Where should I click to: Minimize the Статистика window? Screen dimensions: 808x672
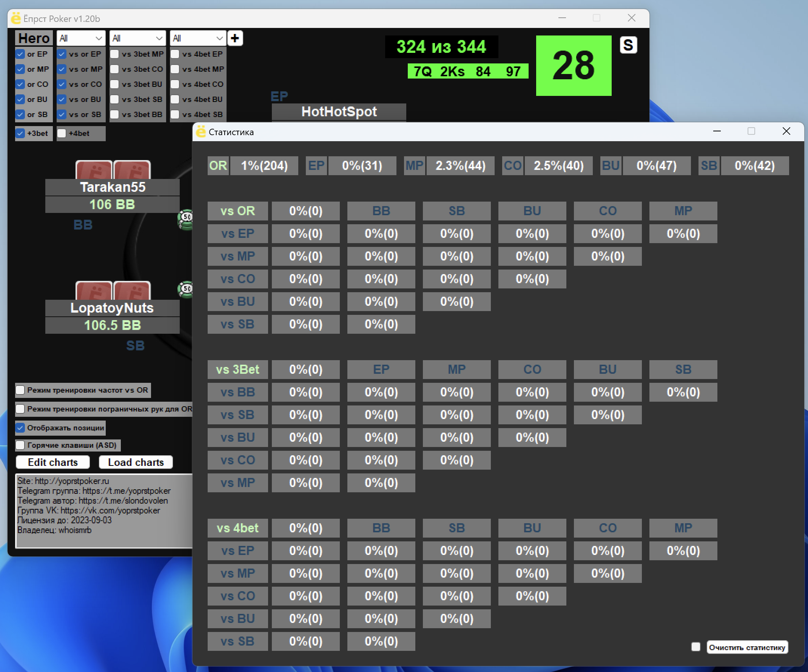(x=717, y=131)
